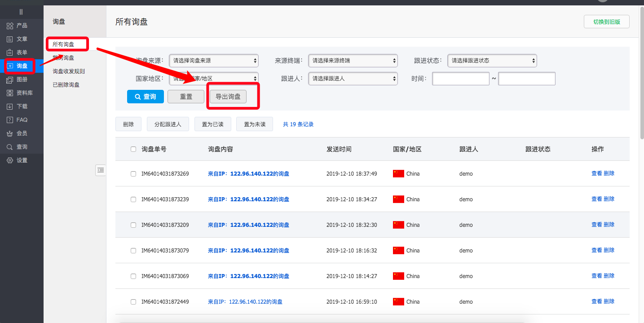Click the export inquiries button
The width and height of the screenshot is (644, 323).
228,97
